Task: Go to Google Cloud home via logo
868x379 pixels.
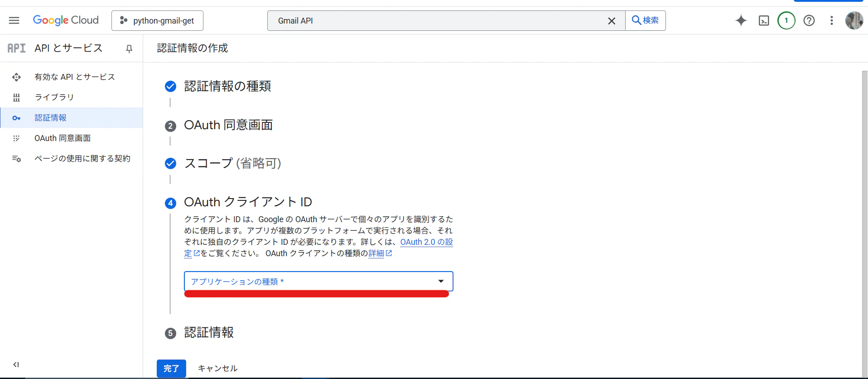Action: click(66, 20)
